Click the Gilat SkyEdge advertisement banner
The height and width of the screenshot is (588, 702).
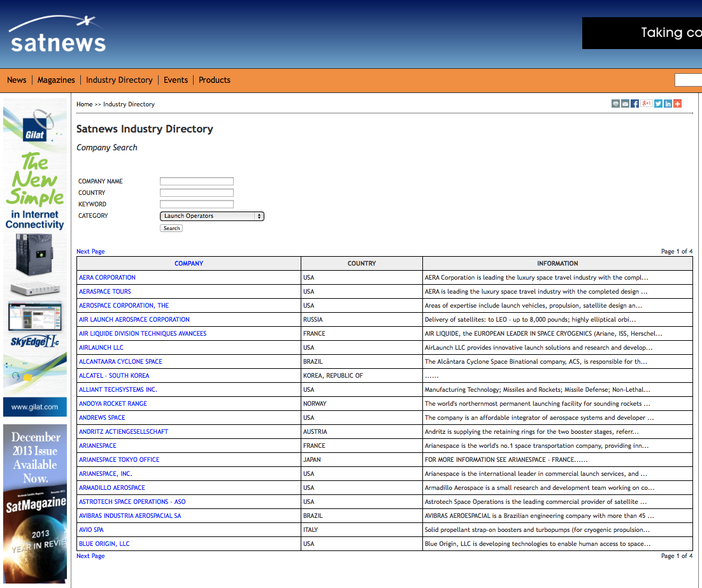35,257
